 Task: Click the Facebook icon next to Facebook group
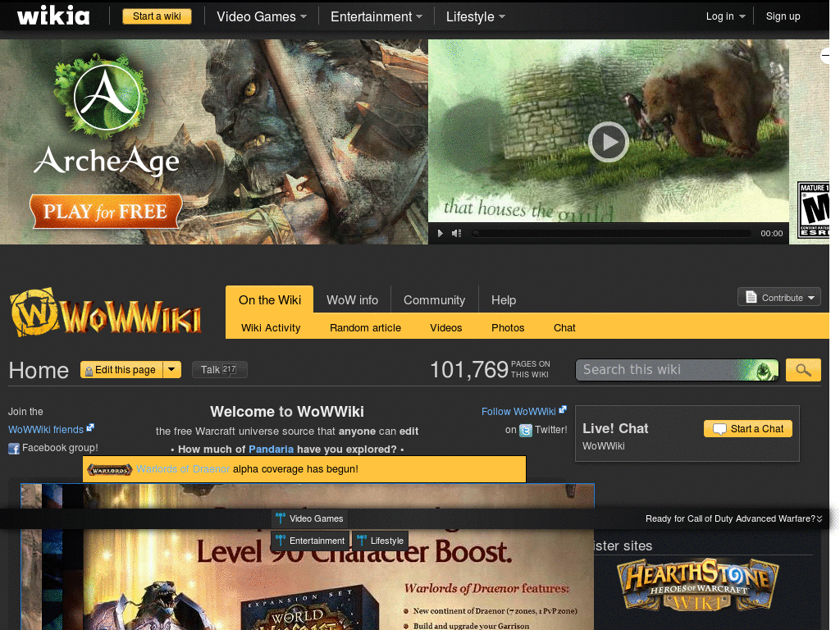(14, 449)
